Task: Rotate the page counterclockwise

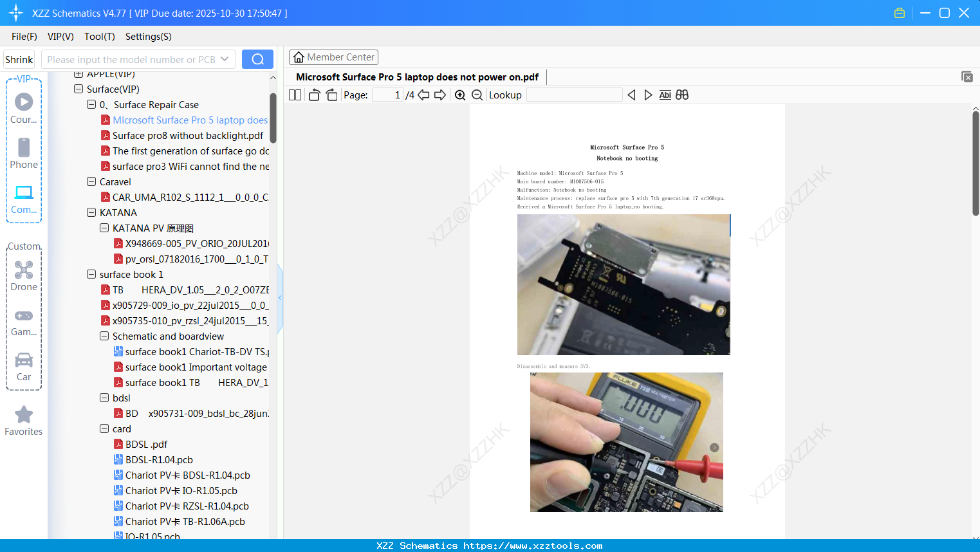Action: 314,95
